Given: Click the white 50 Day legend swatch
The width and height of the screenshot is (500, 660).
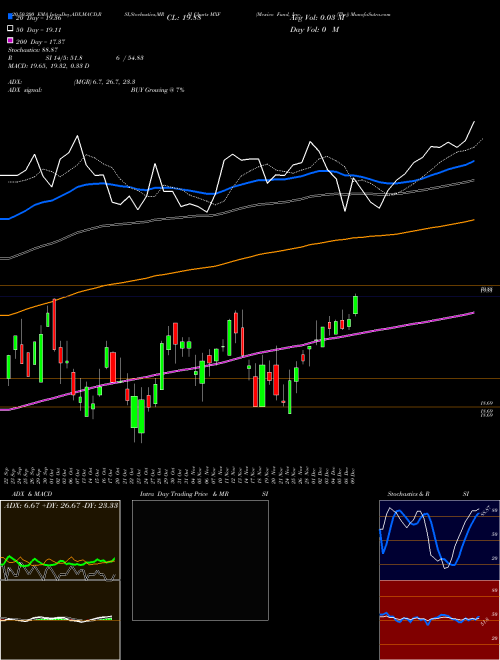Looking at the screenshot, I should (10, 29).
